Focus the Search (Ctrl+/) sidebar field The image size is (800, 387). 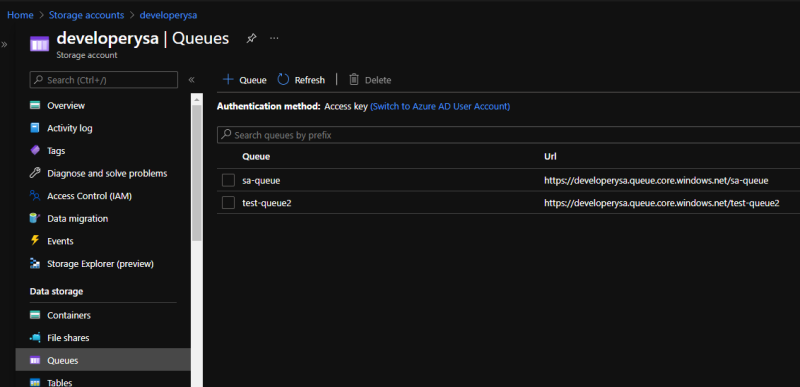tap(104, 80)
